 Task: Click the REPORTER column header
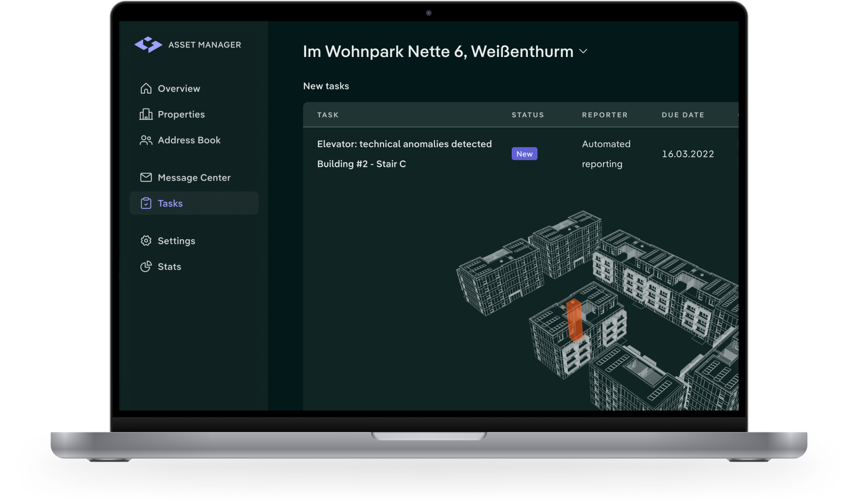(605, 115)
